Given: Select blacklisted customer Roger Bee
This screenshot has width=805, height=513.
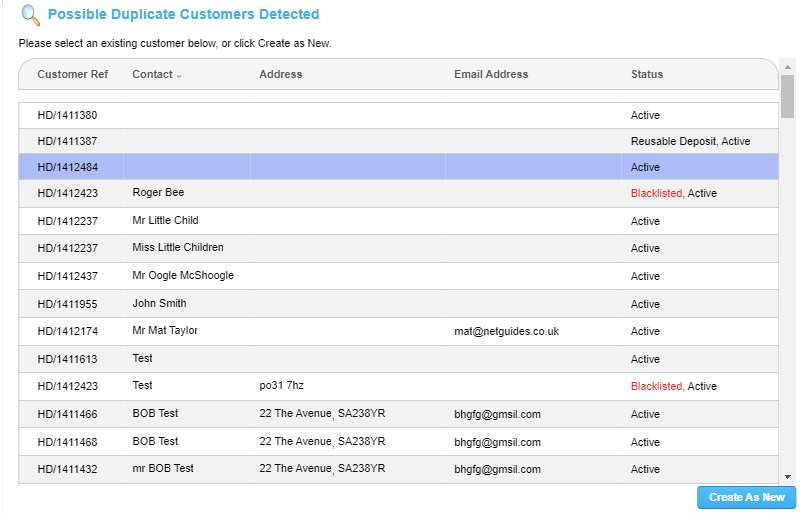Looking at the screenshot, I should point(158,193).
